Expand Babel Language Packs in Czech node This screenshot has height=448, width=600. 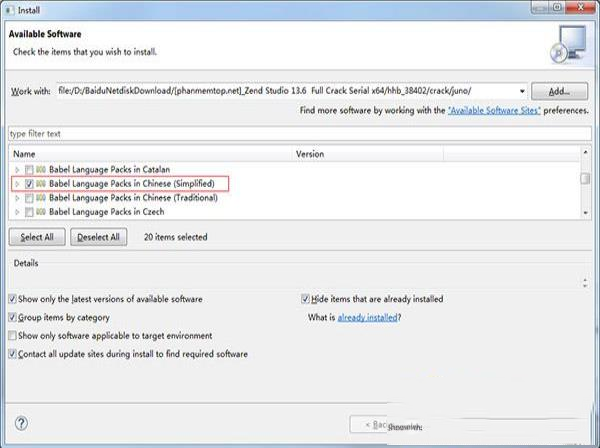17,212
